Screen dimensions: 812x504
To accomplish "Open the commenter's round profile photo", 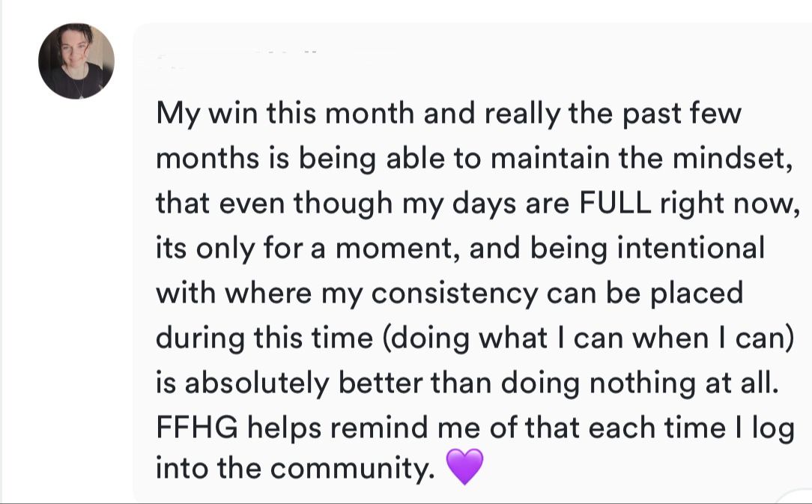I will tap(76, 61).
